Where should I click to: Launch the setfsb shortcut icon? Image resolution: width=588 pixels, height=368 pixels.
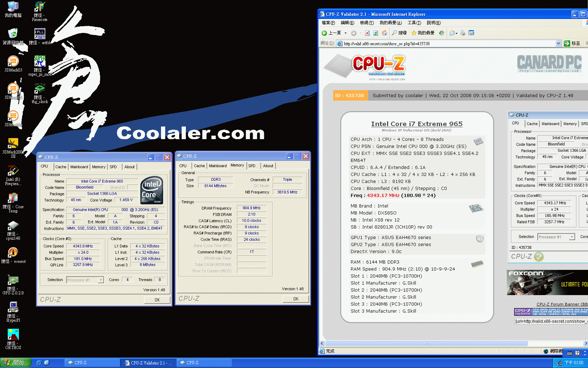pyautogui.click(x=40, y=37)
